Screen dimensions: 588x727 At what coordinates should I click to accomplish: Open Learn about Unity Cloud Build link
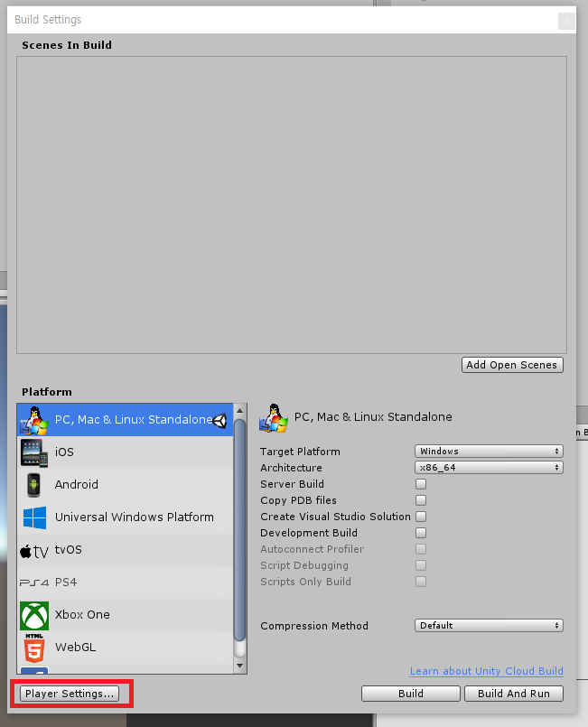point(487,671)
